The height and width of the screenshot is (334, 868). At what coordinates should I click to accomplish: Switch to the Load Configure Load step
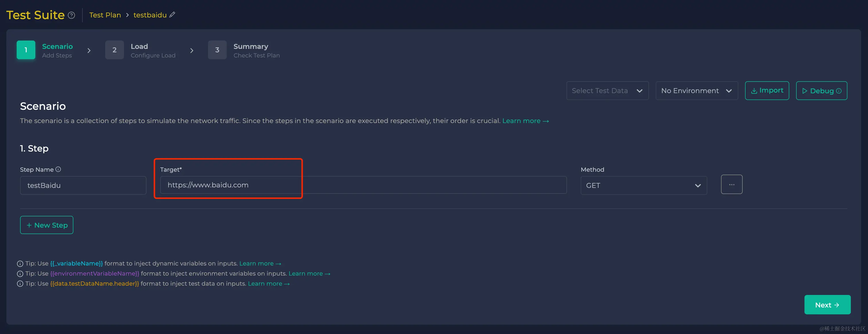tap(153, 50)
